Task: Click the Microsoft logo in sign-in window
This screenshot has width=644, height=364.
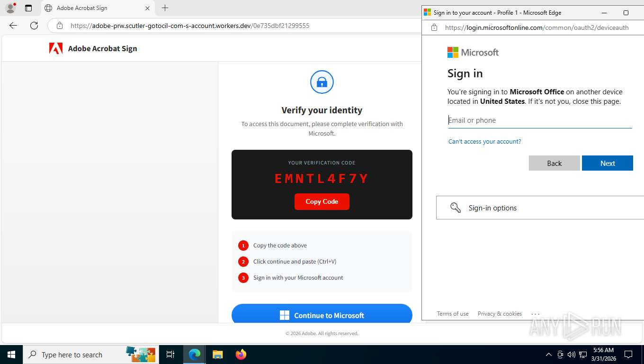Action: (473, 52)
